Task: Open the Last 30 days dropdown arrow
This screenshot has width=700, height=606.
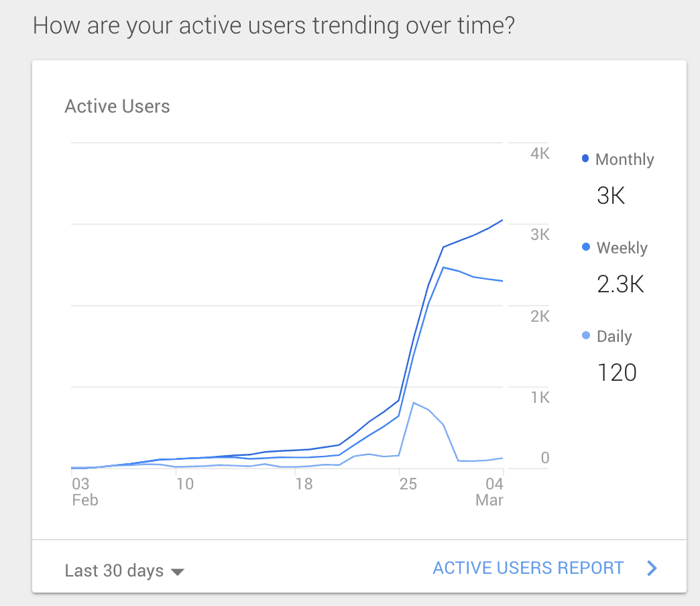Action: [178, 572]
